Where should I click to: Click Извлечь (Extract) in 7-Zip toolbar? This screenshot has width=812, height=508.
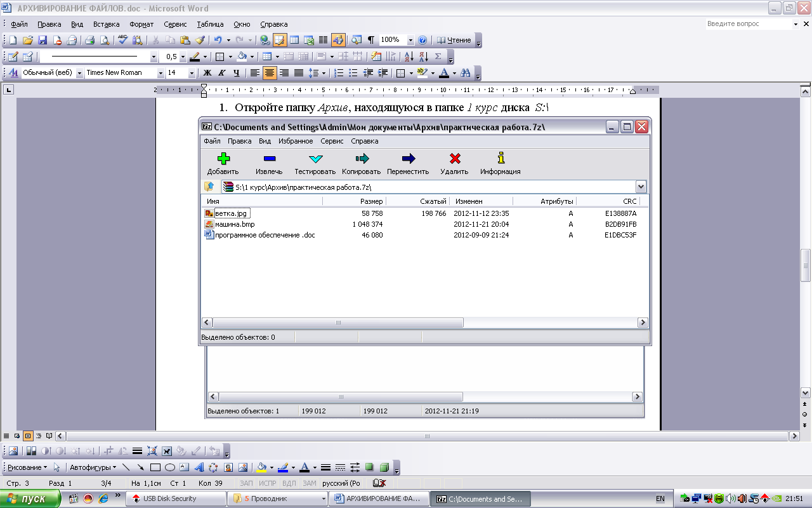269,164
